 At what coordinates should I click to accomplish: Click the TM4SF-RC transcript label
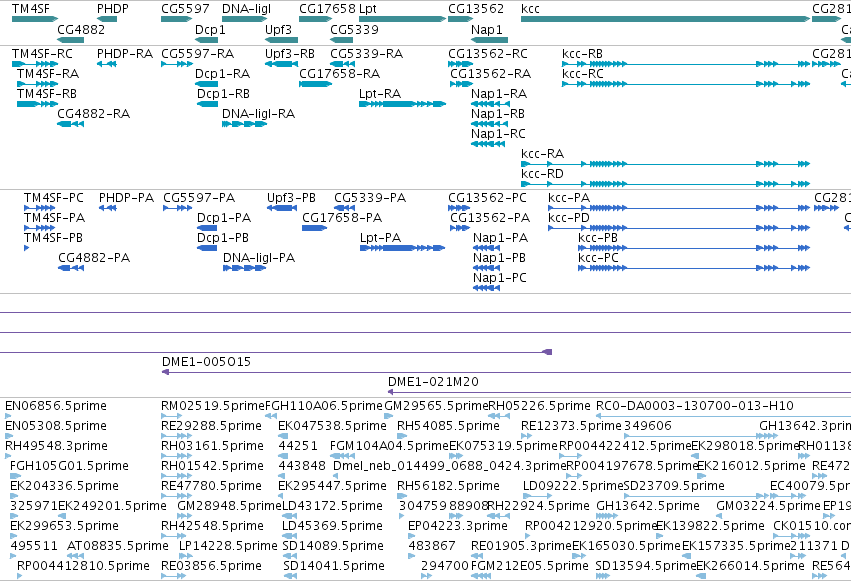click(x=42, y=54)
